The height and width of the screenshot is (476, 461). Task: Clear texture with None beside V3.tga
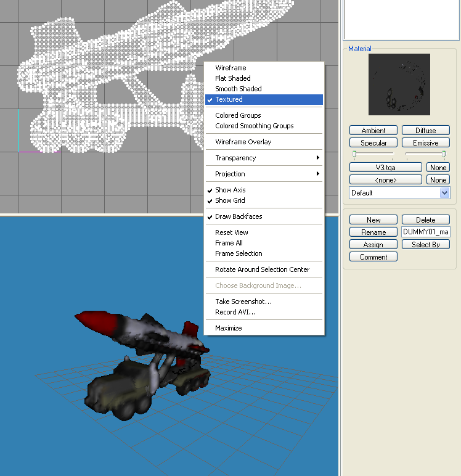click(x=438, y=167)
